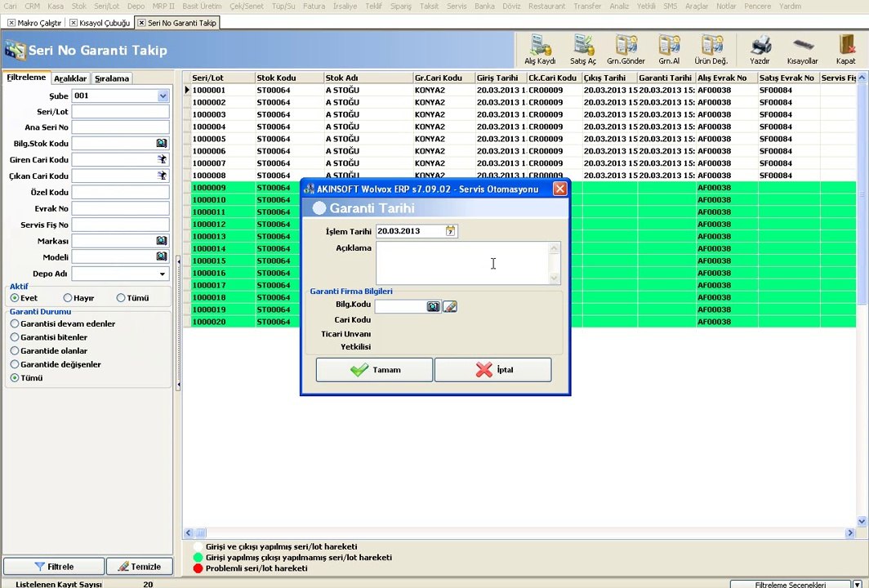The width and height of the screenshot is (869, 588).
Task: Click the Evrak No input field
Action: pos(120,208)
